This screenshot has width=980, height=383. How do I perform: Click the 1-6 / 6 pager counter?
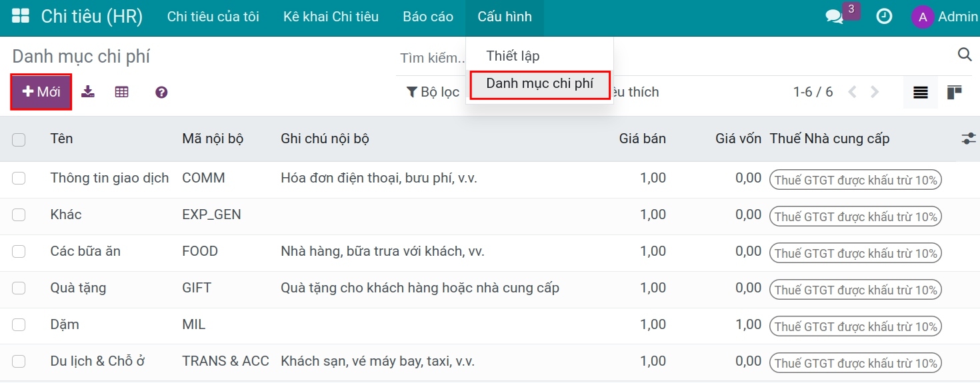tap(813, 92)
